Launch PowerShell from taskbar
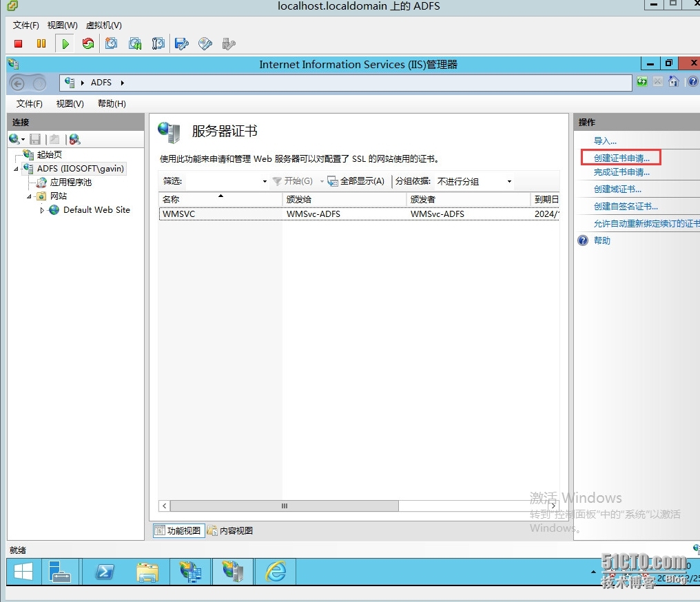Viewport: 700px width, 602px height. tap(105, 571)
